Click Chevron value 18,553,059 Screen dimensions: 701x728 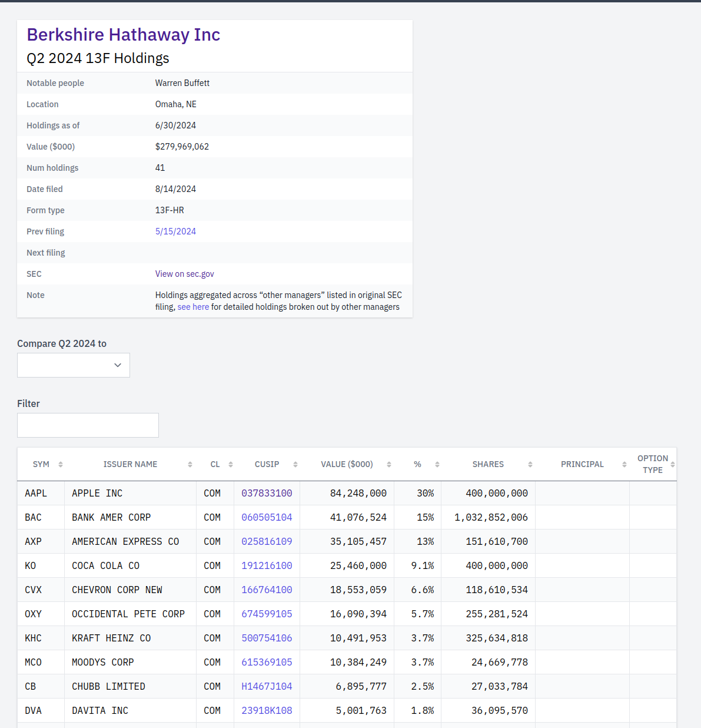pyautogui.click(x=358, y=590)
